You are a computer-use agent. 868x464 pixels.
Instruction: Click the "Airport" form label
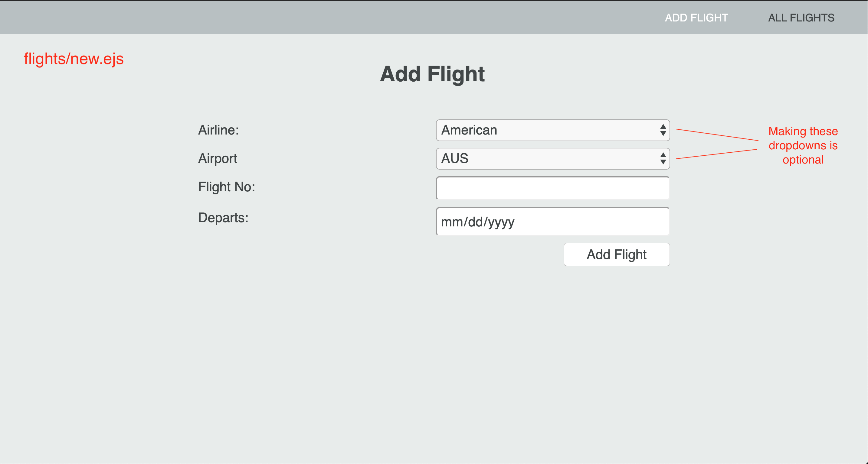point(217,159)
